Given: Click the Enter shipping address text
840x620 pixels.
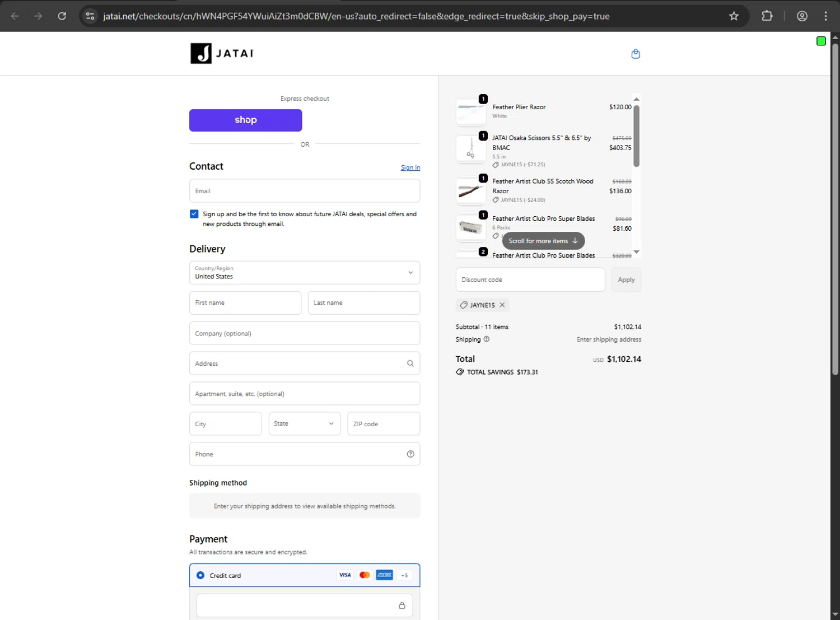Looking at the screenshot, I should [x=609, y=339].
